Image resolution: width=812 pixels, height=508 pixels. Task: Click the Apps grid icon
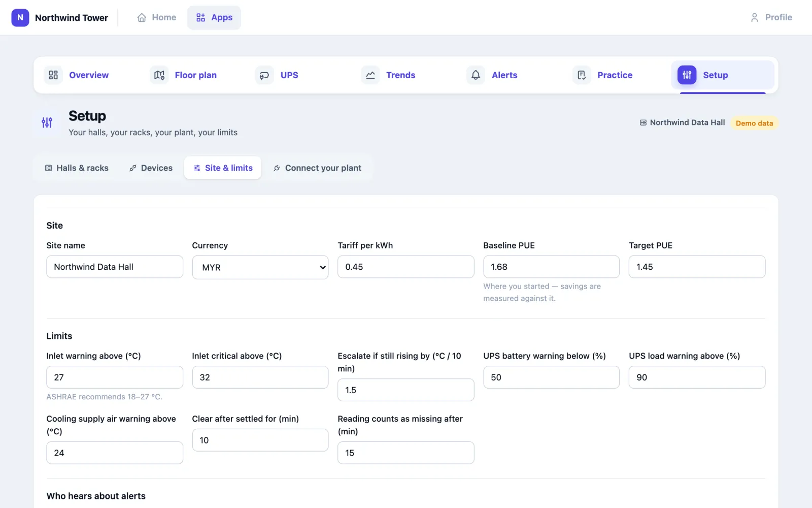(x=201, y=18)
